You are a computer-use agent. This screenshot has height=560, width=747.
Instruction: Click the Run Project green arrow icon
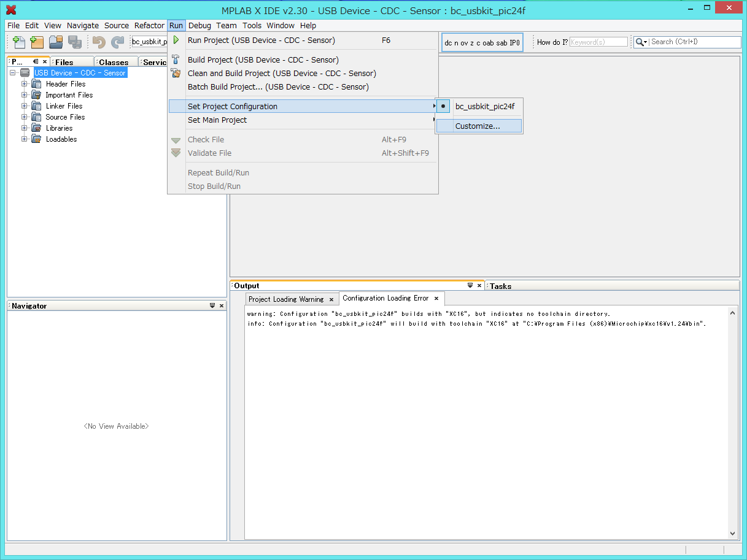[176, 40]
